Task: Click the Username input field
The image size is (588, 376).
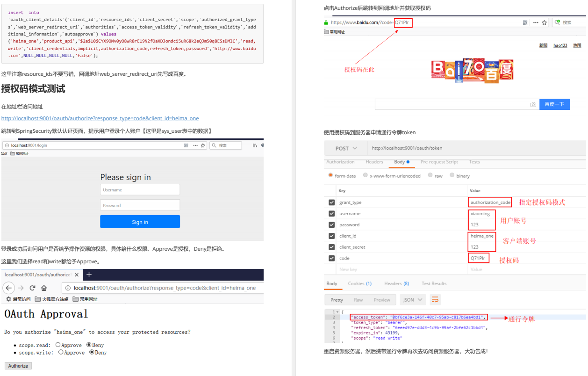Action: pos(140,189)
